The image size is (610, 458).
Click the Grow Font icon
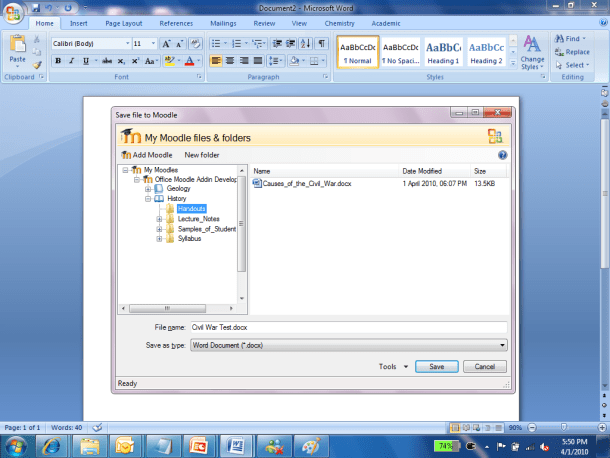166,44
